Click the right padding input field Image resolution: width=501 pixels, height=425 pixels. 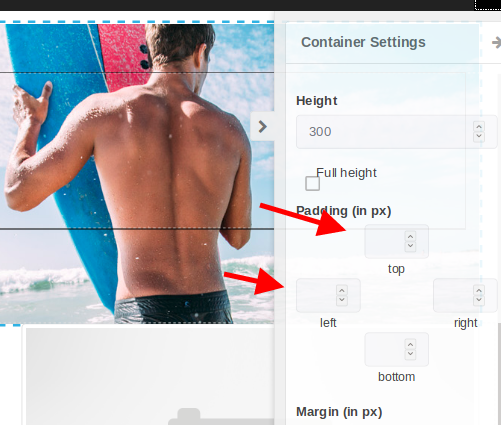[x=465, y=295]
